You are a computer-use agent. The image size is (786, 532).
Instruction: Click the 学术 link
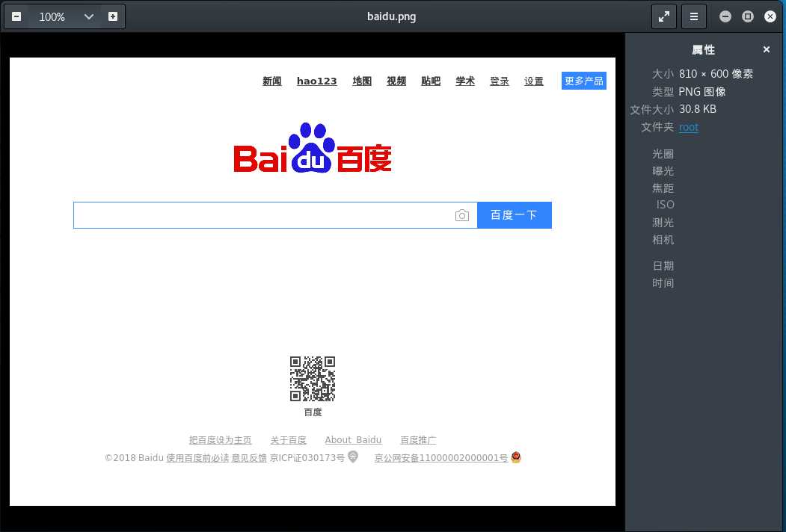(x=465, y=81)
